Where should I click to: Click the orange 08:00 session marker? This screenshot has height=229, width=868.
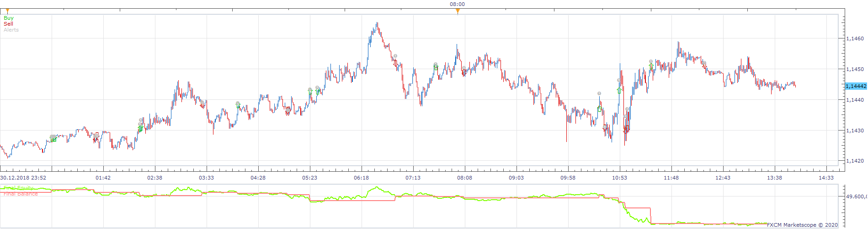458,11
